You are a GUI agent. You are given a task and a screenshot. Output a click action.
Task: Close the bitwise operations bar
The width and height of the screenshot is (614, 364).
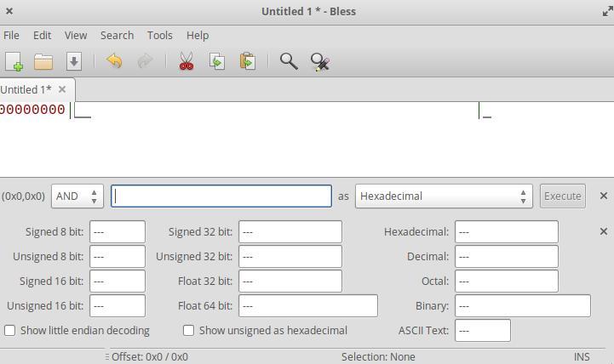[x=604, y=196]
